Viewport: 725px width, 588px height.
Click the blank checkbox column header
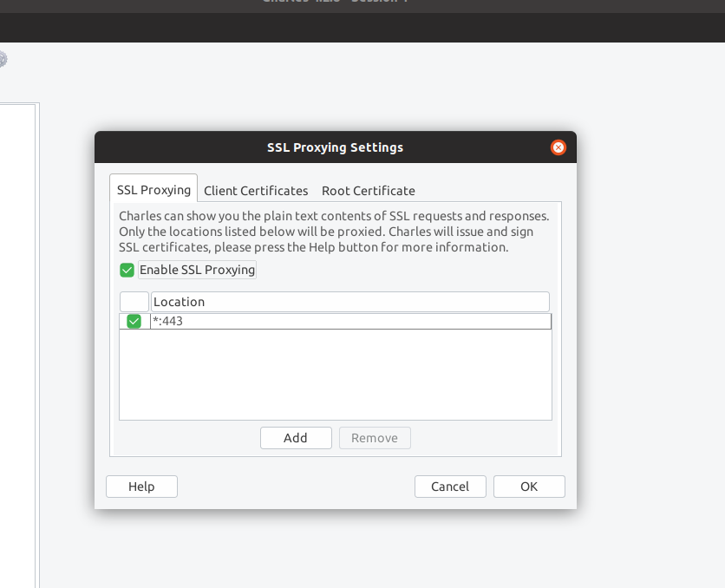coord(134,302)
